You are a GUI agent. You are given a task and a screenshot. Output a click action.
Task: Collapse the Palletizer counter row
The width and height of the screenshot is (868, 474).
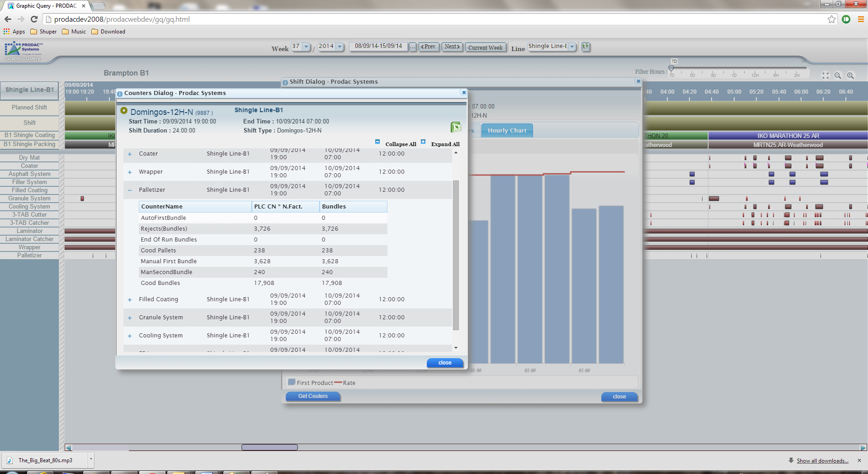pyautogui.click(x=130, y=190)
